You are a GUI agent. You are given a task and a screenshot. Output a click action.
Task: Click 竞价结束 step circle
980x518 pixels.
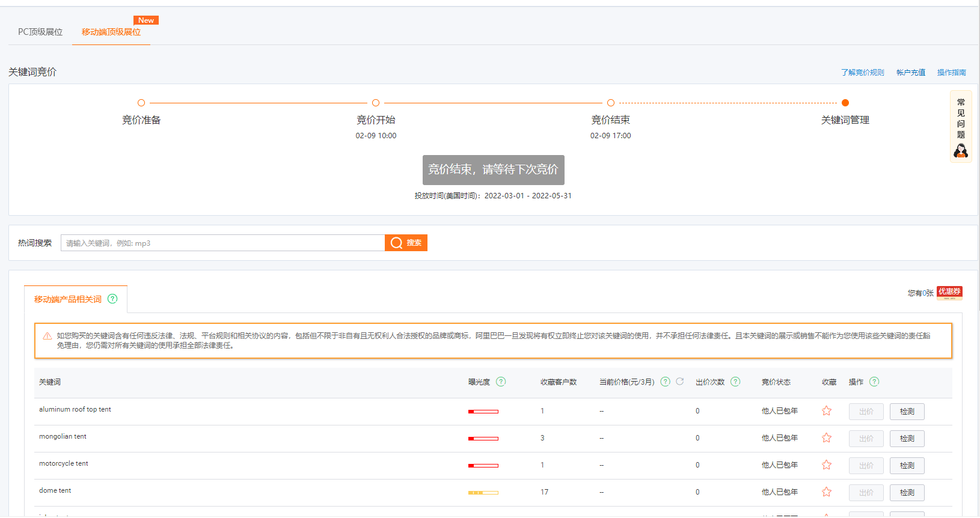tap(611, 103)
